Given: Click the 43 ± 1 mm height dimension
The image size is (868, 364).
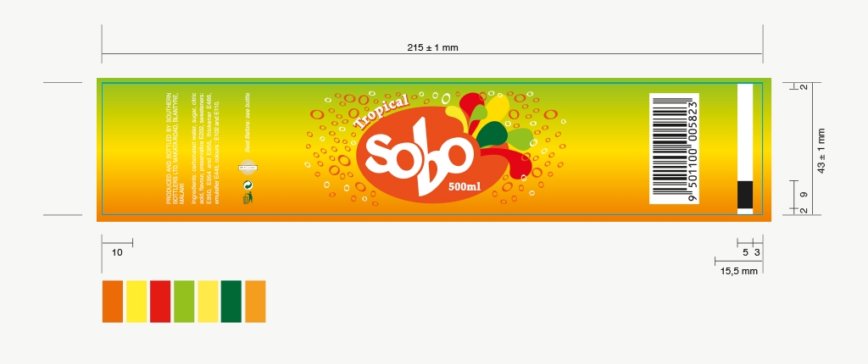Looking at the screenshot, I should click(821, 151).
